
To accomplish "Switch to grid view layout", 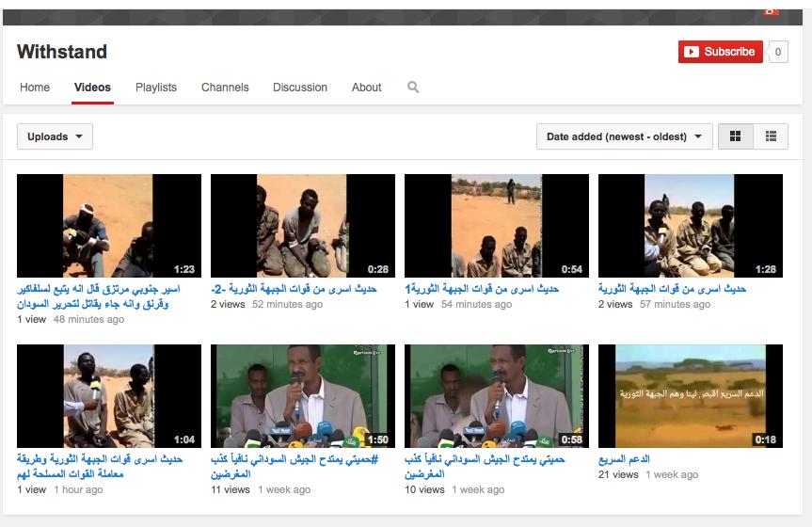I will point(736,136).
